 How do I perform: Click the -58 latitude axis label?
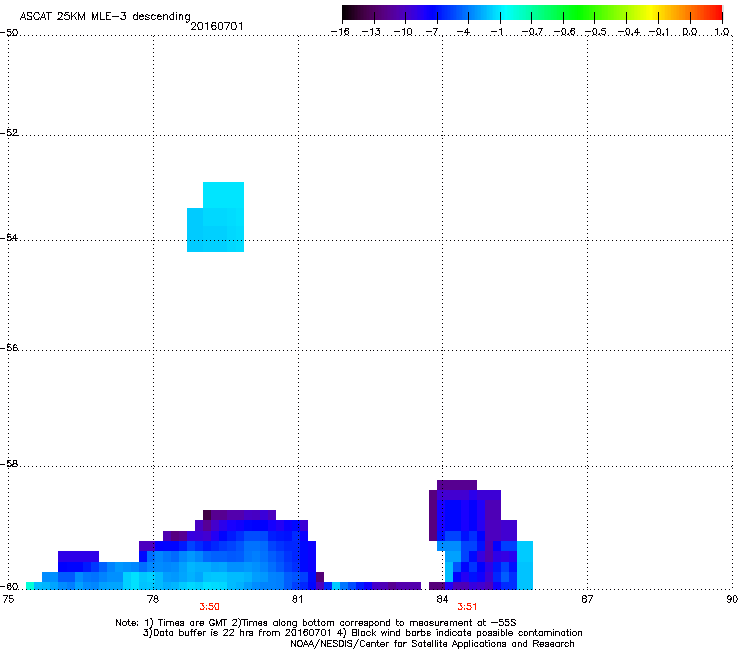(9, 464)
